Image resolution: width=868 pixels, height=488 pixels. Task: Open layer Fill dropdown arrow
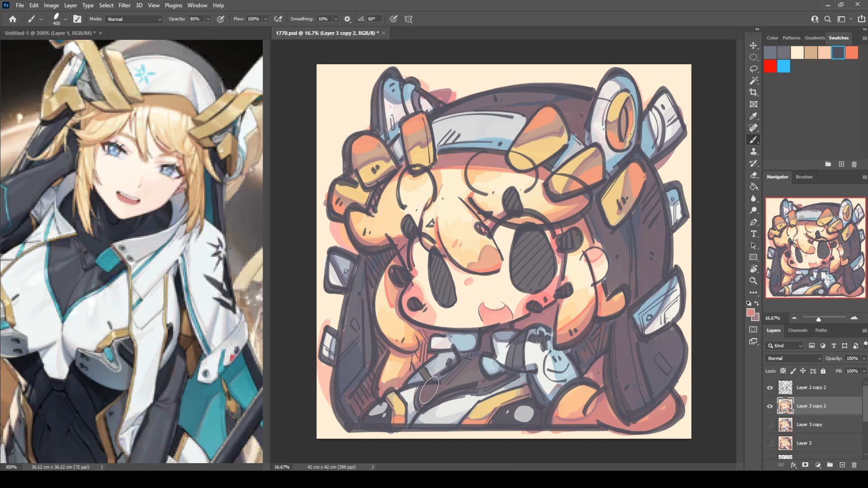coord(864,371)
